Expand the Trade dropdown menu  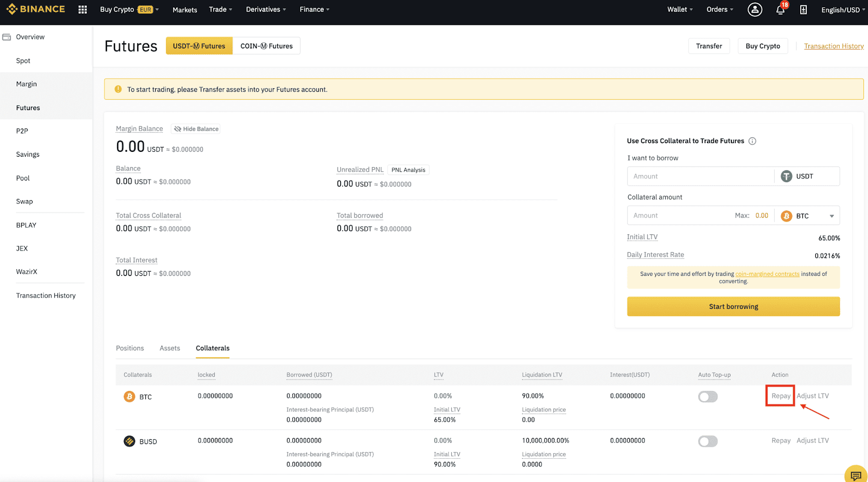220,10
